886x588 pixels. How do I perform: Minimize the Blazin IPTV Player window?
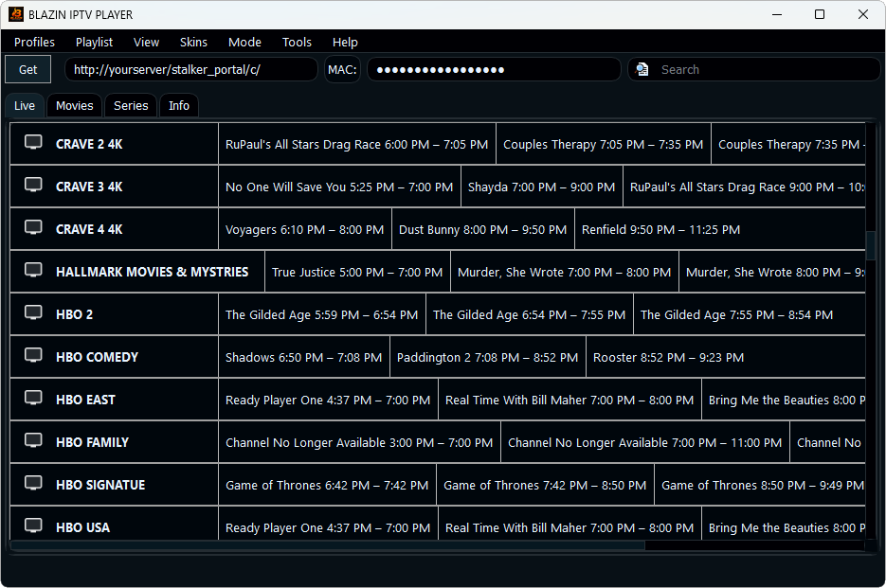(x=777, y=14)
